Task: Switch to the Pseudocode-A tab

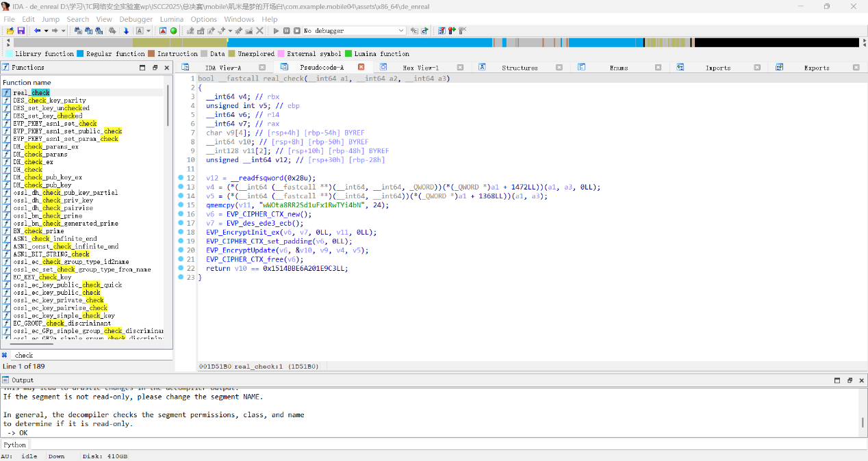Action: point(322,68)
